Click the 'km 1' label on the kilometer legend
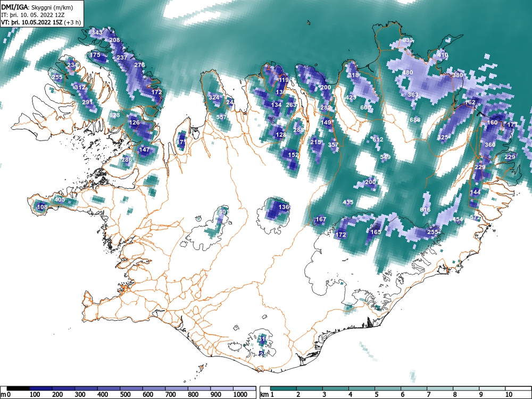The width and height of the screenshot is (532, 399). pyautogui.click(x=267, y=395)
